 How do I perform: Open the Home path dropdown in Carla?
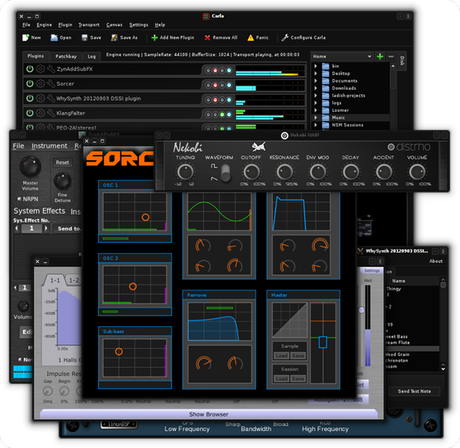(x=342, y=56)
